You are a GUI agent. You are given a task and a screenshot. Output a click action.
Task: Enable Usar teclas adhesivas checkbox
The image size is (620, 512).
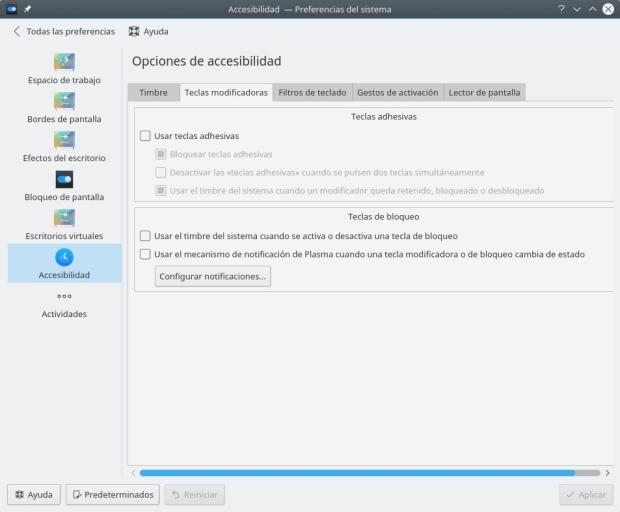click(146, 136)
